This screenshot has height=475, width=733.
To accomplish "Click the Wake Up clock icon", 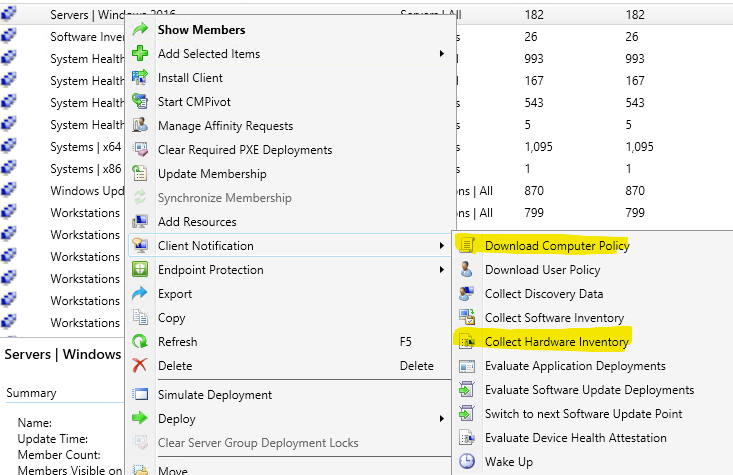I will (x=467, y=461).
